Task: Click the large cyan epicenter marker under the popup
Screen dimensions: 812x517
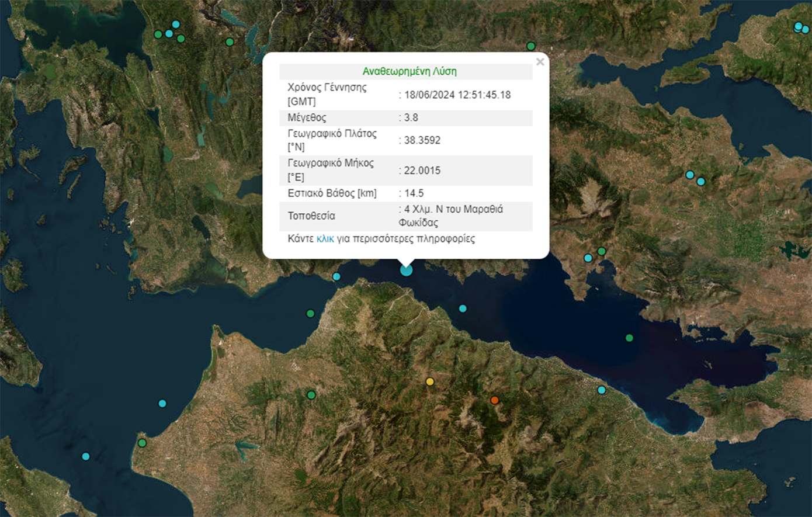Action: pyautogui.click(x=406, y=270)
